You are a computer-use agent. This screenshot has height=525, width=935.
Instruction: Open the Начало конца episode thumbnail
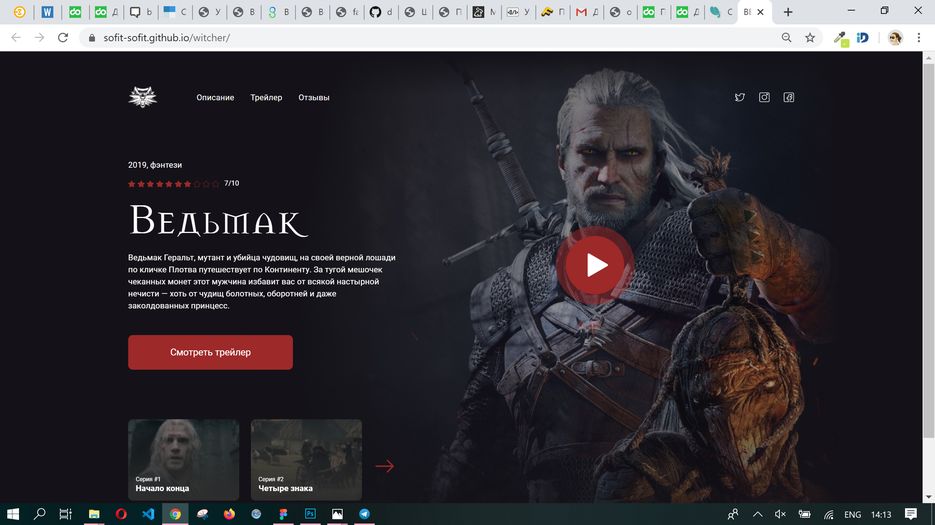point(184,459)
